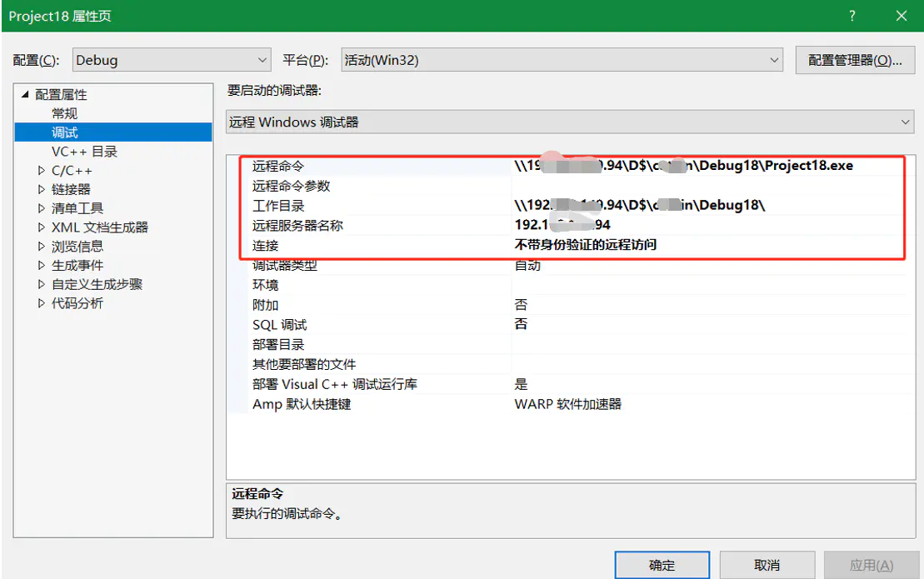Click the 其他要部署的文件 property name
Image resolution: width=924 pixels, height=579 pixels.
click(x=304, y=365)
